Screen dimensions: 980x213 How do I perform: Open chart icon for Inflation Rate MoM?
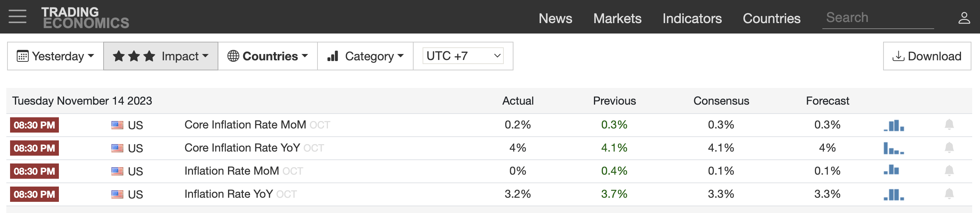point(891,170)
